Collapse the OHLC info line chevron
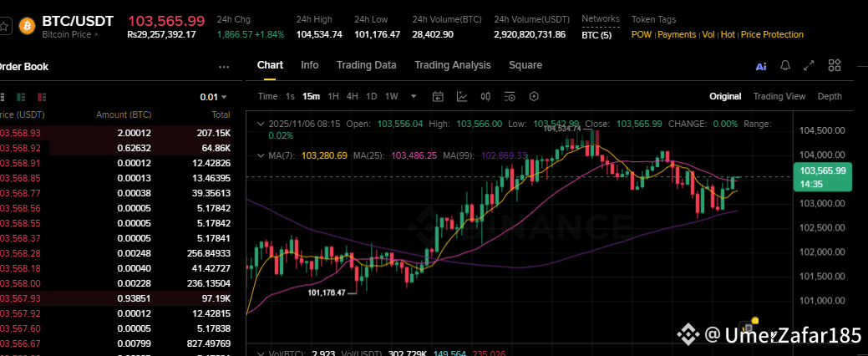Image resolution: width=868 pixels, height=356 pixels. pos(261,124)
